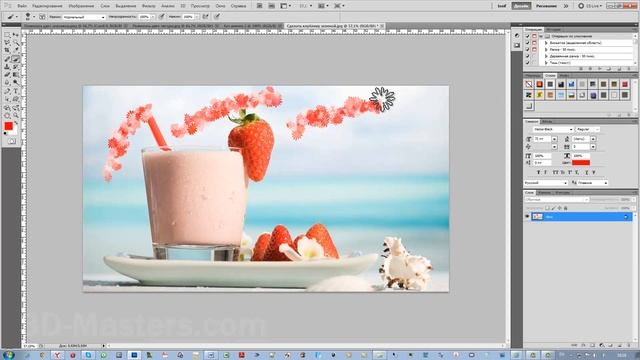Open CS Live menu button
The width and height of the screenshot is (640, 360).
(589, 6)
